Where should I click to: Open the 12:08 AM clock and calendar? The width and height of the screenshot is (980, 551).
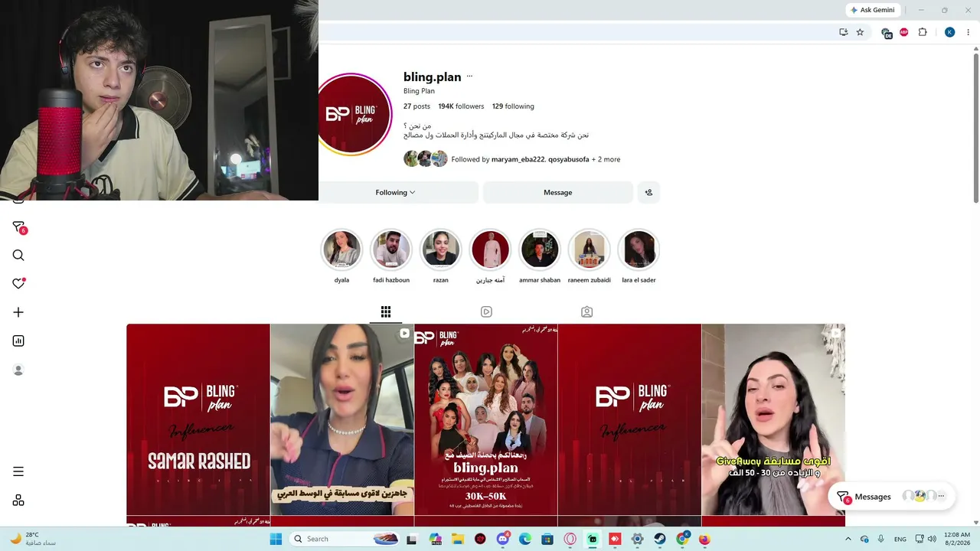point(957,539)
